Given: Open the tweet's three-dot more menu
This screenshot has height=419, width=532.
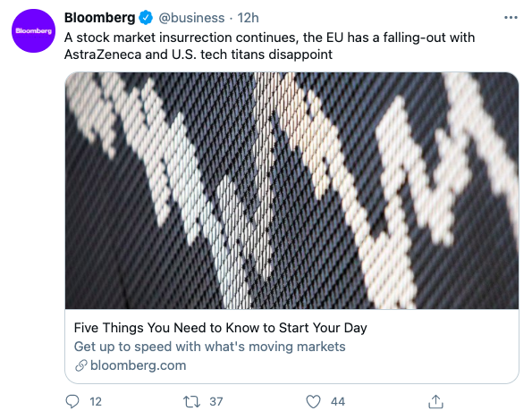Looking at the screenshot, I should tap(511, 18).
